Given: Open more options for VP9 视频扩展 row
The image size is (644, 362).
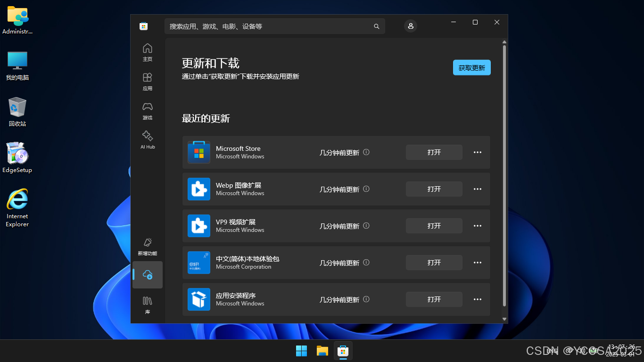Looking at the screenshot, I should 478,226.
